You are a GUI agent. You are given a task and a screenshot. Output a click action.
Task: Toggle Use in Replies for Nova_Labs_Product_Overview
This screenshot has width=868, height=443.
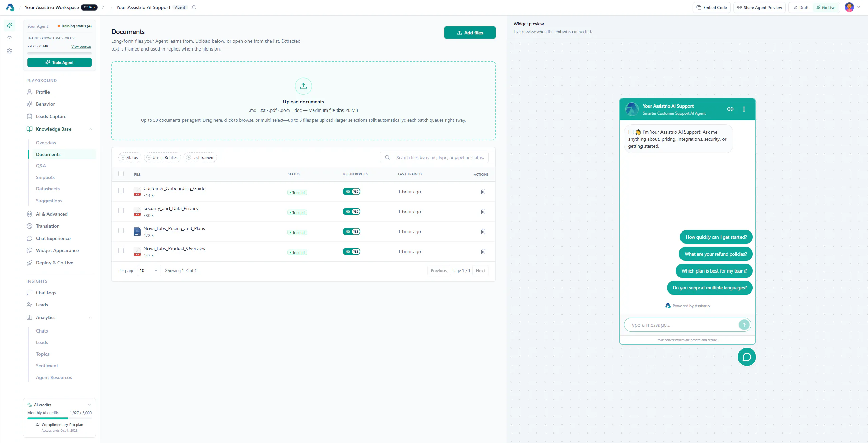click(x=352, y=251)
